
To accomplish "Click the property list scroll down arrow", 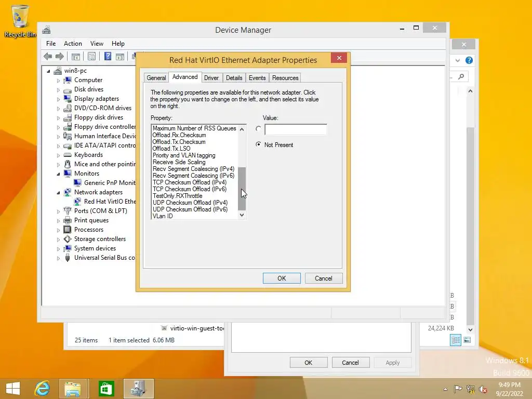I will point(242,215).
